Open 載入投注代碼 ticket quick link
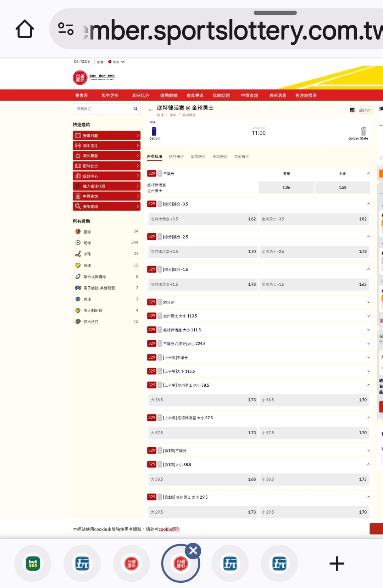Image resolution: width=383 pixels, height=588 pixels. pos(106,186)
